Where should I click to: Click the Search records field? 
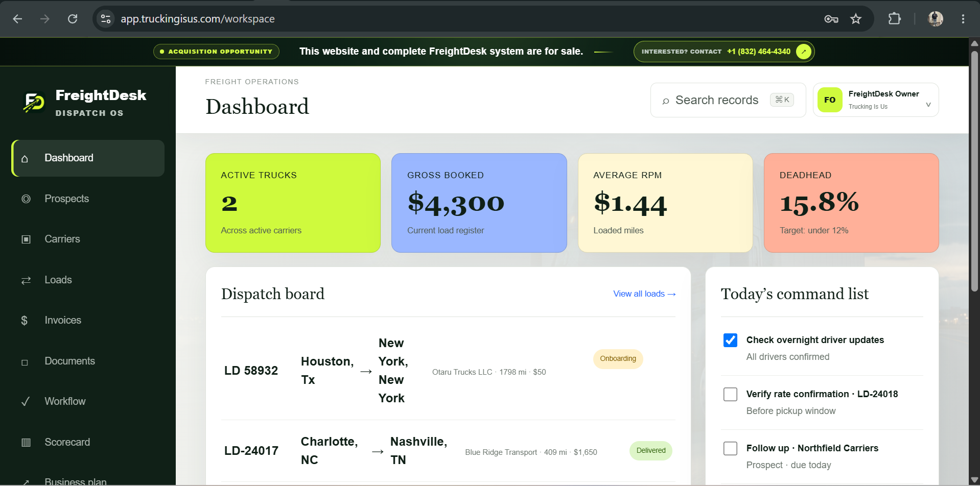[728, 100]
